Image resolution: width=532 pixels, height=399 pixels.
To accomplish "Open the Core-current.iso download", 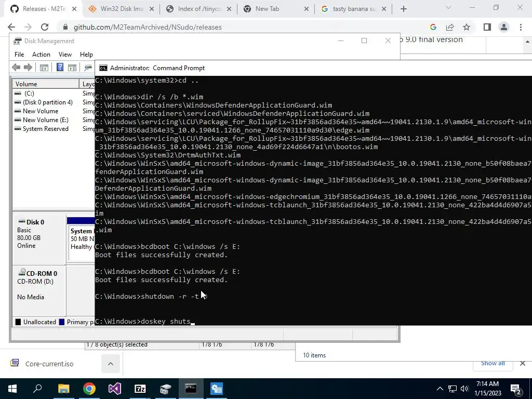I will (49, 364).
